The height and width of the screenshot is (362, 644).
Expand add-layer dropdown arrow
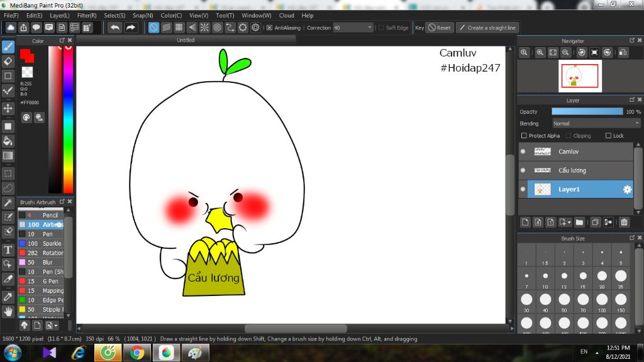click(569, 222)
